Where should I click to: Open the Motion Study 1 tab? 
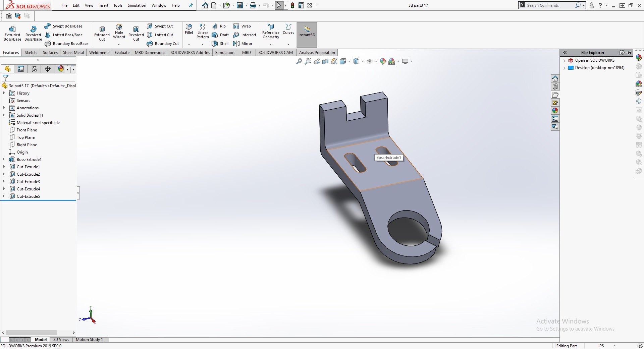[89, 340]
